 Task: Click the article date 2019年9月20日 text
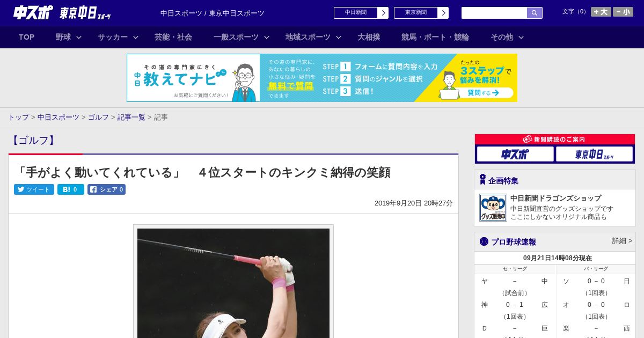click(x=414, y=203)
